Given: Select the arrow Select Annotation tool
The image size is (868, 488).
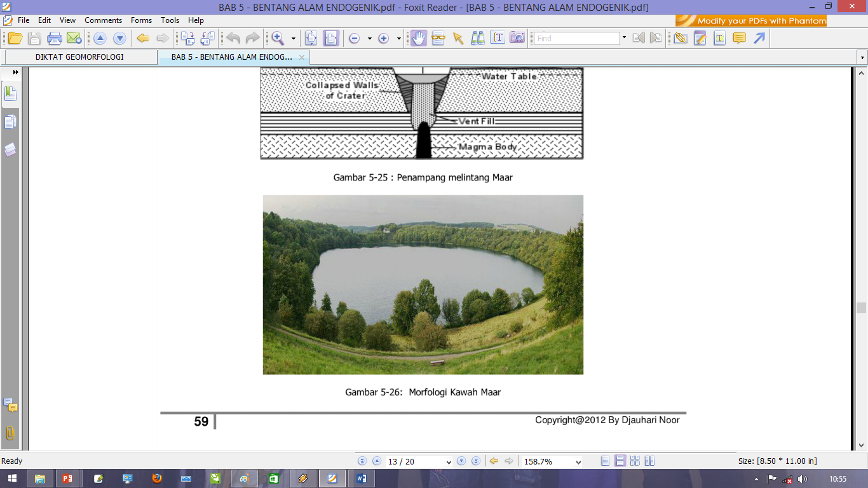Looking at the screenshot, I should tap(458, 38).
